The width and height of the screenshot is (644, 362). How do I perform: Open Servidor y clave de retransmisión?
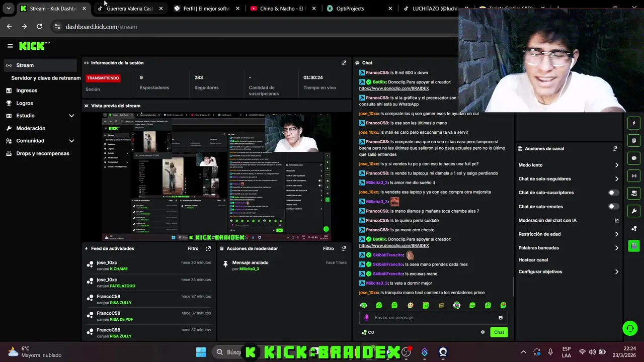(x=45, y=78)
